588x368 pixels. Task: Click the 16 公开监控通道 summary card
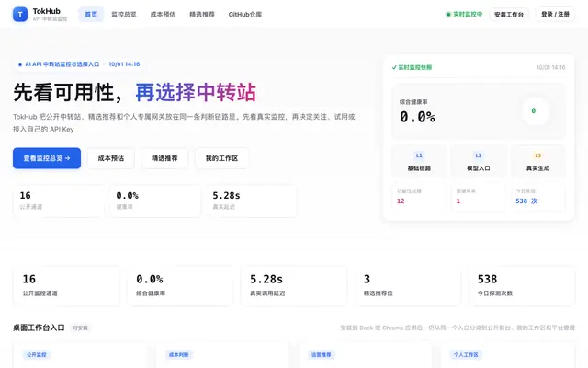[66, 286]
